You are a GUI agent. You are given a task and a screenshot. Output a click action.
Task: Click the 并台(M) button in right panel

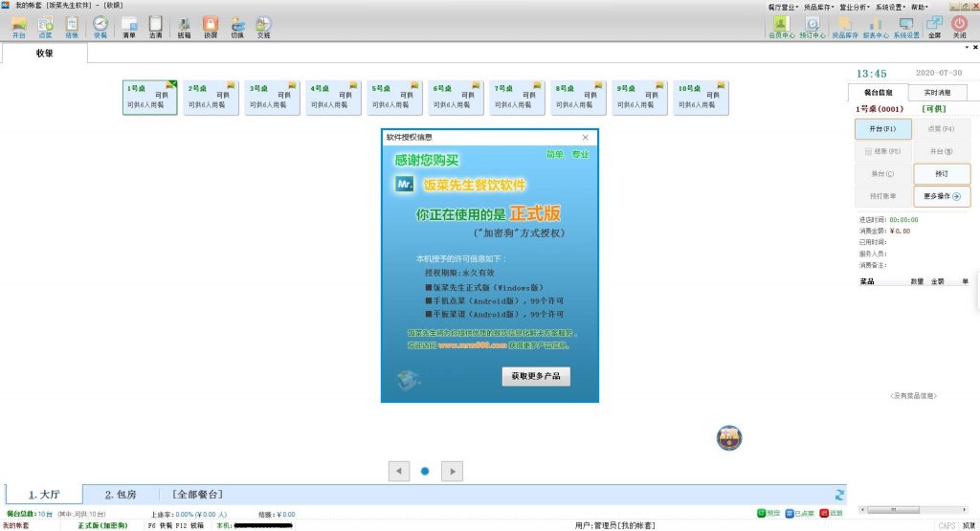942,151
